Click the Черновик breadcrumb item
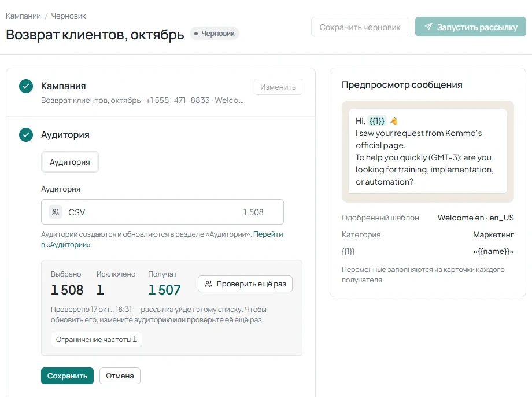 [x=69, y=16]
